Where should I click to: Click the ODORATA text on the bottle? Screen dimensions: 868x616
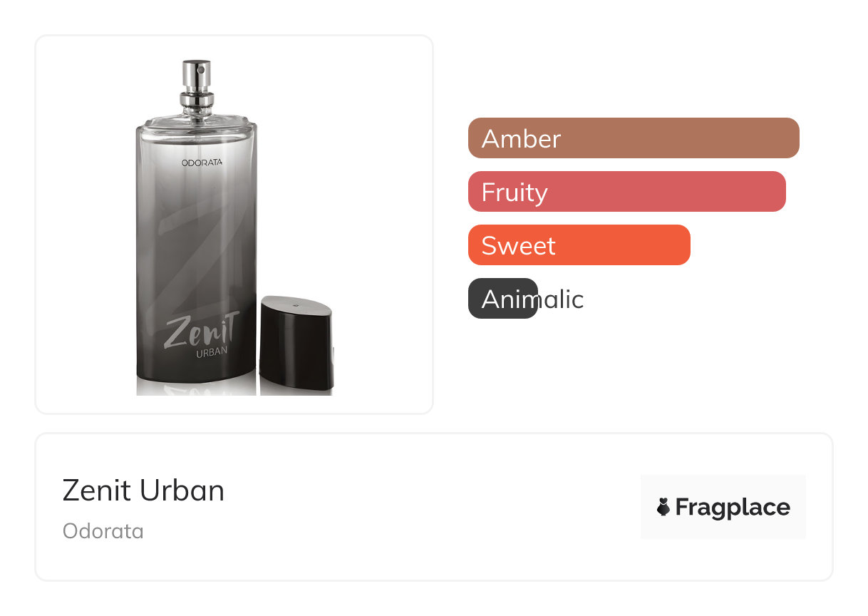tap(202, 163)
